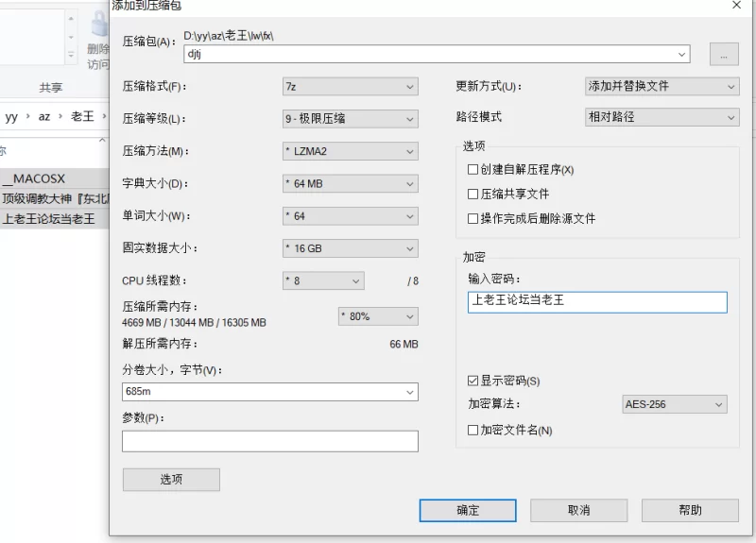Click the 帮助 button

pyautogui.click(x=690, y=510)
